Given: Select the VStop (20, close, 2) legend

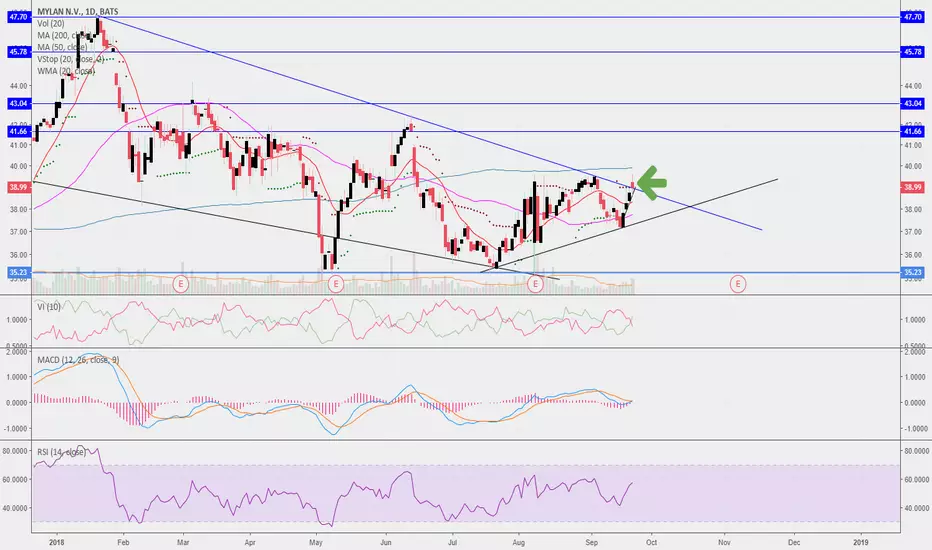Looking at the screenshot, I should tap(70, 59).
